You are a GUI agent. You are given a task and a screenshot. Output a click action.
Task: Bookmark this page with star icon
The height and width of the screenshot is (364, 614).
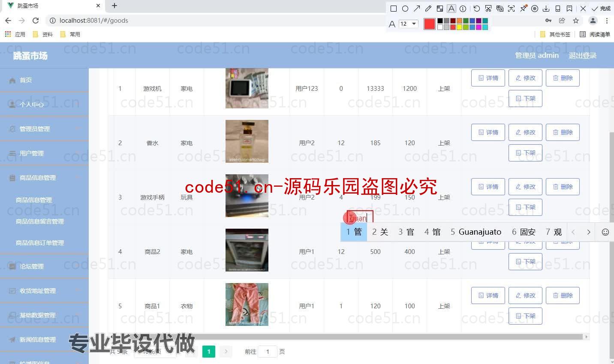pyautogui.click(x=576, y=21)
